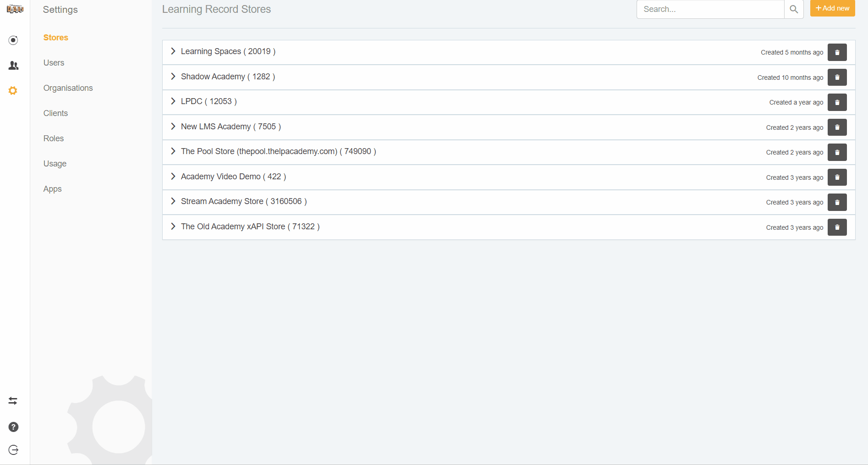Select the dashboards circle icon in sidebar

13,40
